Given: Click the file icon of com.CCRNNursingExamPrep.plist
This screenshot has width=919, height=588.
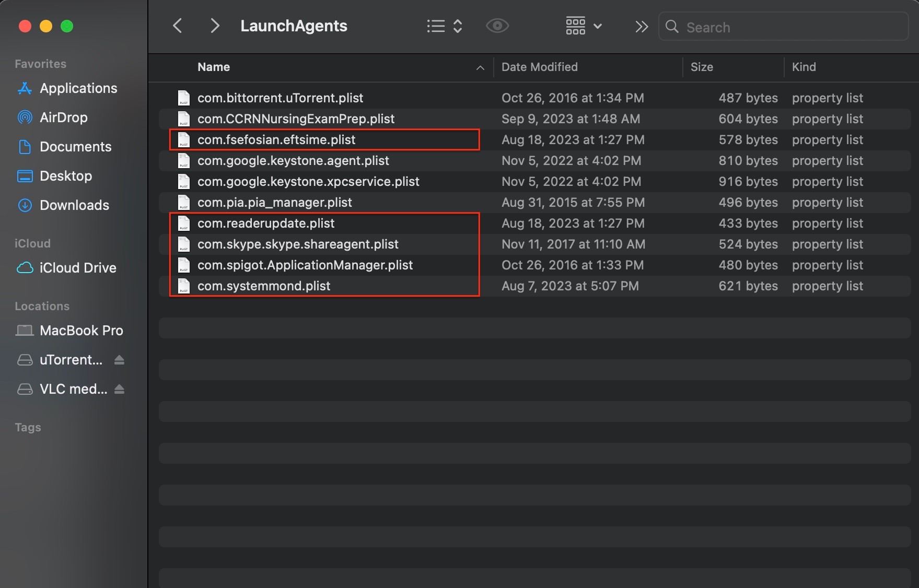Looking at the screenshot, I should click(x=183, y=119).
